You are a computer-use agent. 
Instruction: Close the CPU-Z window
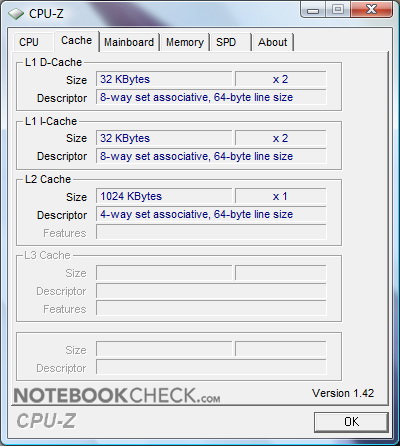pos(371,9)
